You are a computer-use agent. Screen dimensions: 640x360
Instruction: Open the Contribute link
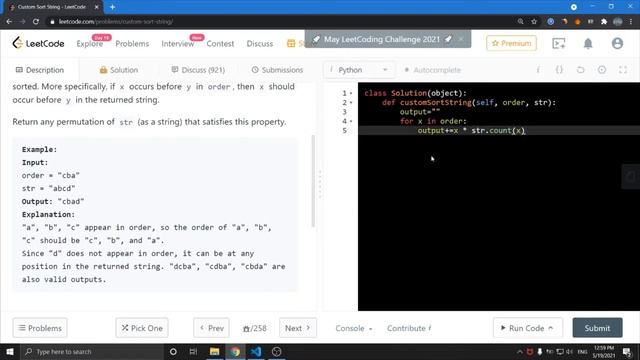(x=409, y=328)
